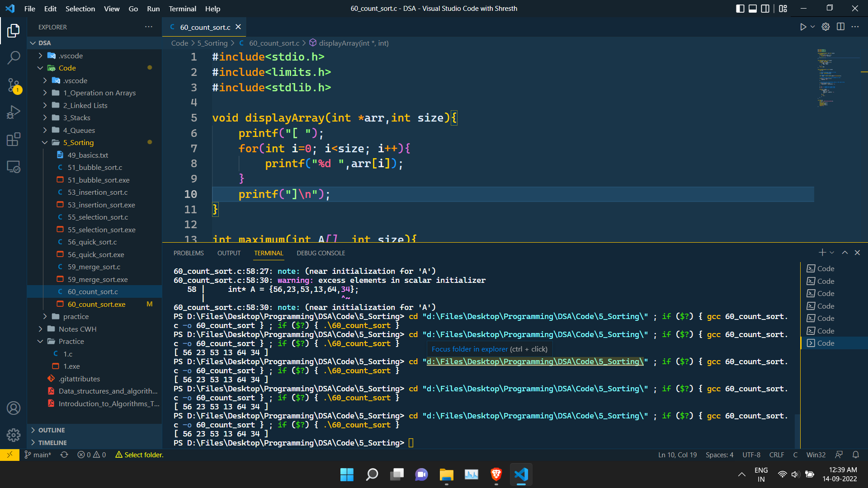The width and height of the screenshot is (868, 488).
Task: Click the remote window indicator in status bar
Action: pos(9,455)
